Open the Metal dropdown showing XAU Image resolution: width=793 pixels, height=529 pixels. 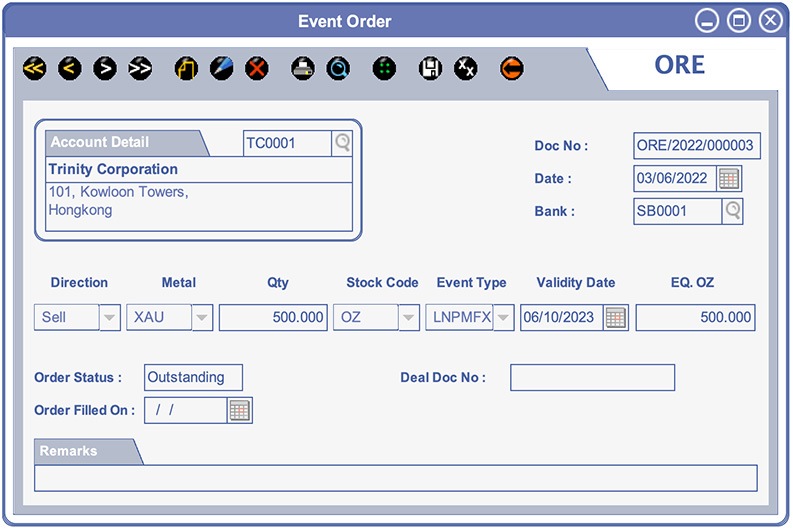(x=202, y=318)
